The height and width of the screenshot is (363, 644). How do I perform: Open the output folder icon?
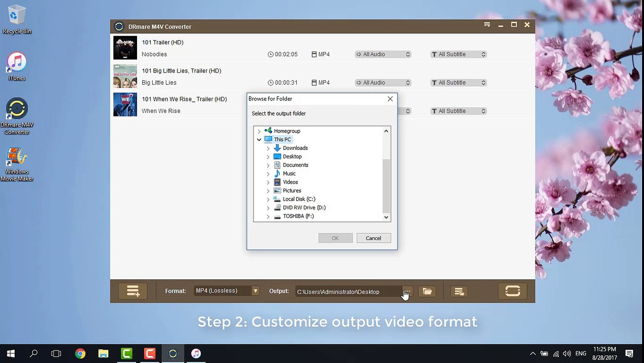(x=427, y=291)
